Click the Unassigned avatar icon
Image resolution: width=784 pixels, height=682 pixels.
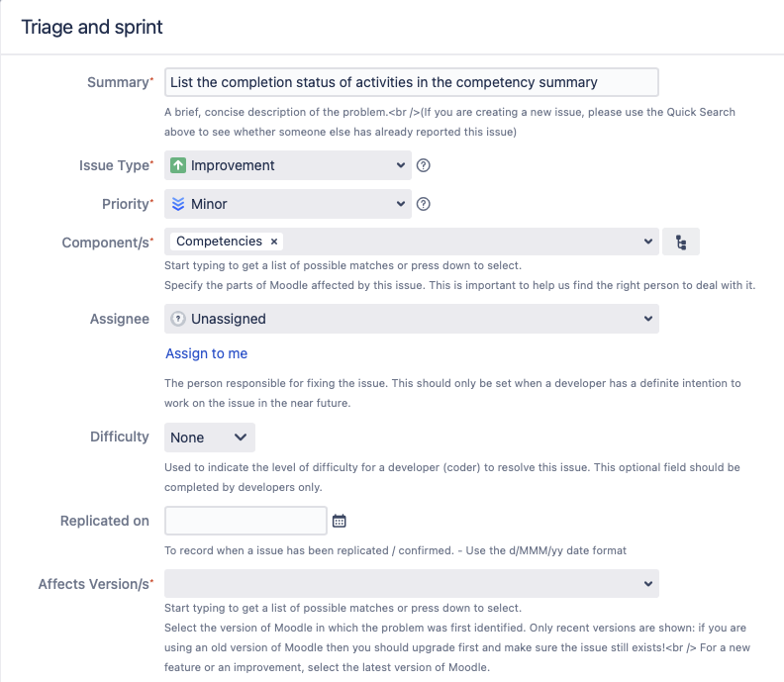178,319
